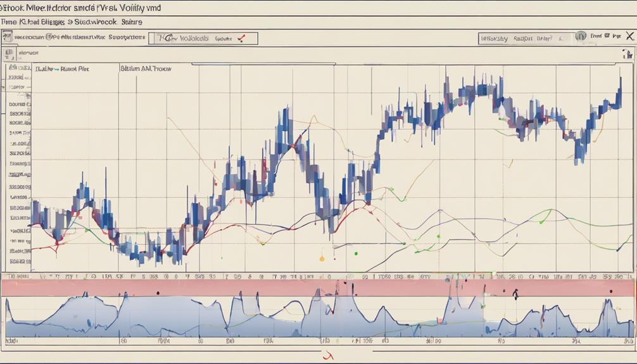The height and width of the screenshot is (364, 637).
Task: Click the small blue figure icon at the far right under the X
Action: pos(627,54)
